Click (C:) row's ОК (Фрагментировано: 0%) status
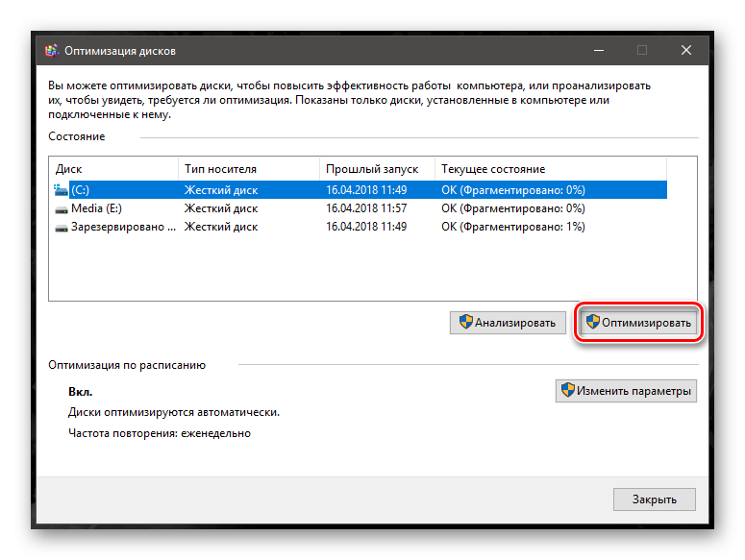Screen dimensions: 745x560 point(513,190)
